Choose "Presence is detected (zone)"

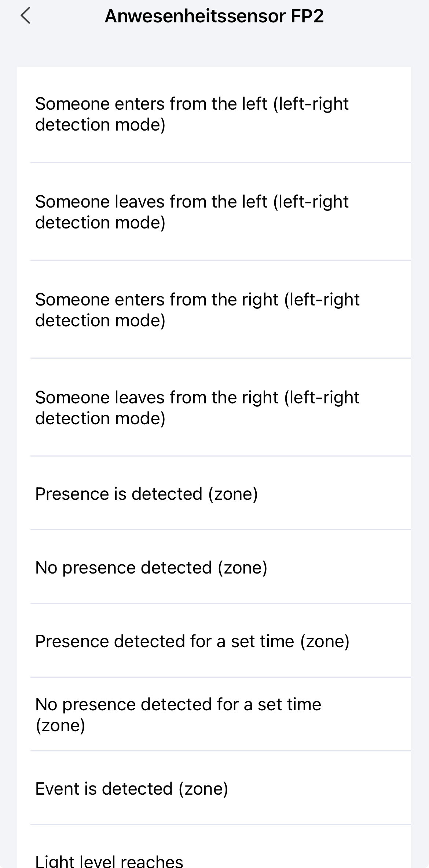pyautogui.click(x=214, y=493)
